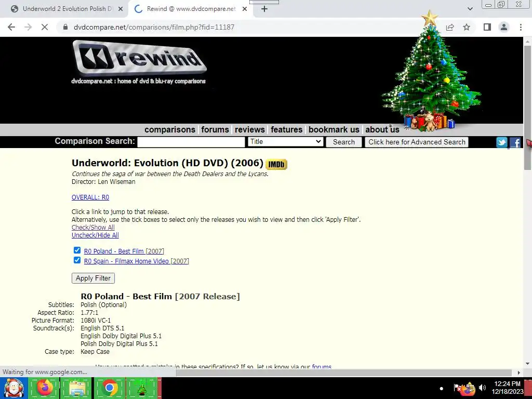
Task: Open the features menu item
Action: [x=287, y=129]
